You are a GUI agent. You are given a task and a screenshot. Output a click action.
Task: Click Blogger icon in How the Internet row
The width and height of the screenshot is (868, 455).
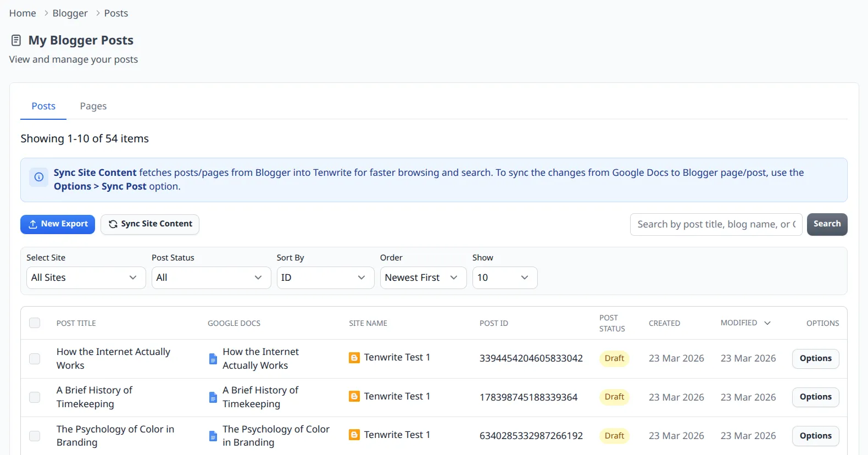coord(354,358)
